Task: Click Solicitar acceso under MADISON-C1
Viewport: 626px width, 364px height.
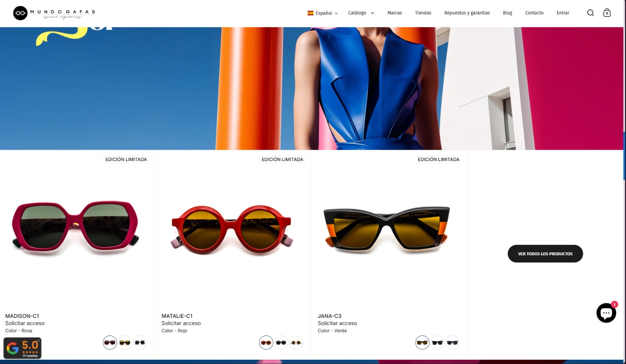Action: 25,323
